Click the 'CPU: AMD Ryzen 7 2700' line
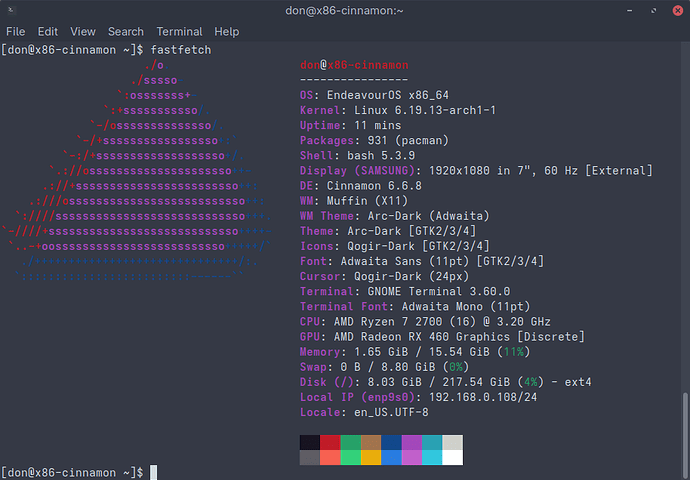690x480 pixels. (426, 322)
